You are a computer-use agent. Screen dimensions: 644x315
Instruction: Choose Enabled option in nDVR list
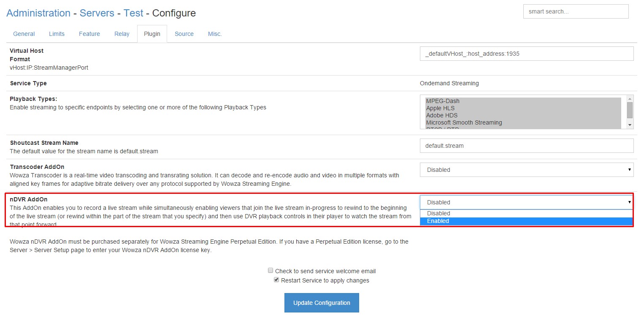(526, 221)
